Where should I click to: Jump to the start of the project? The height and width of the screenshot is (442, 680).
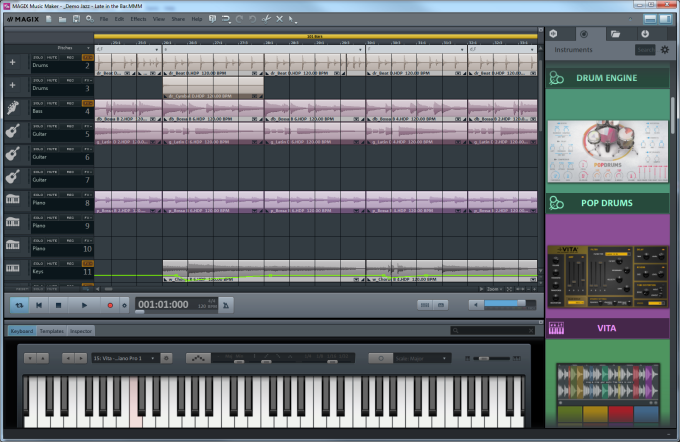pos(39,305)
